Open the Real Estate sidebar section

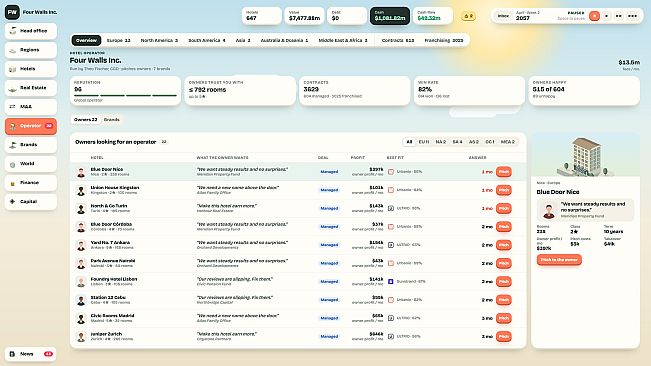(31, 88)
